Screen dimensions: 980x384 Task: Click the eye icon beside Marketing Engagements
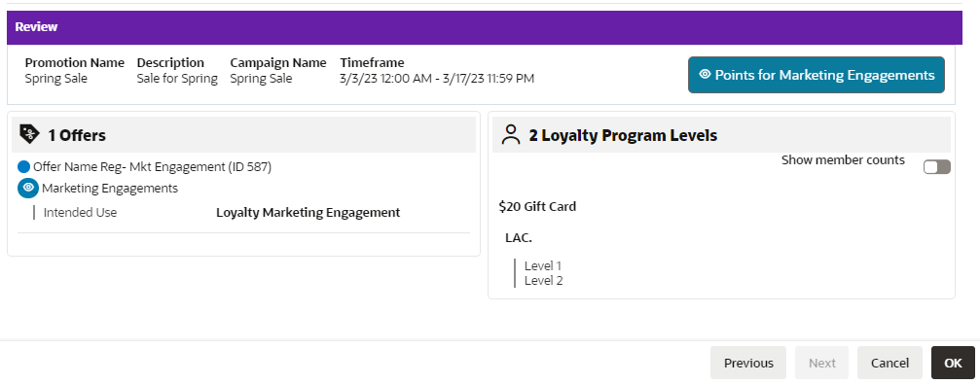(x=27, y=188)
